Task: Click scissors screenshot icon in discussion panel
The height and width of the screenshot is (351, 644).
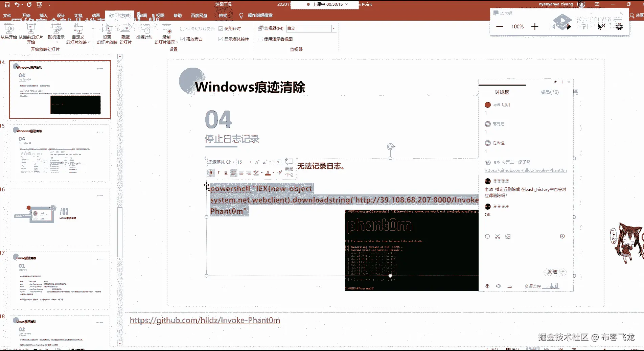Action: coord(498,236)
